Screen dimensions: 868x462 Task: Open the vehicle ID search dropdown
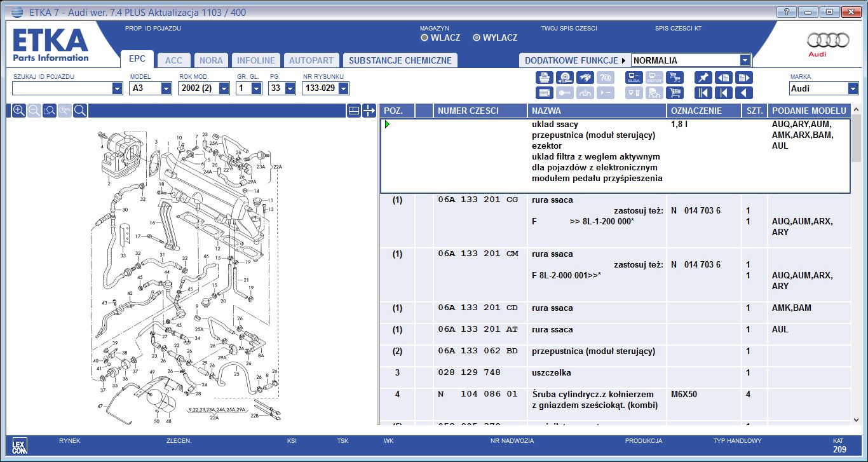click(117, 89)
